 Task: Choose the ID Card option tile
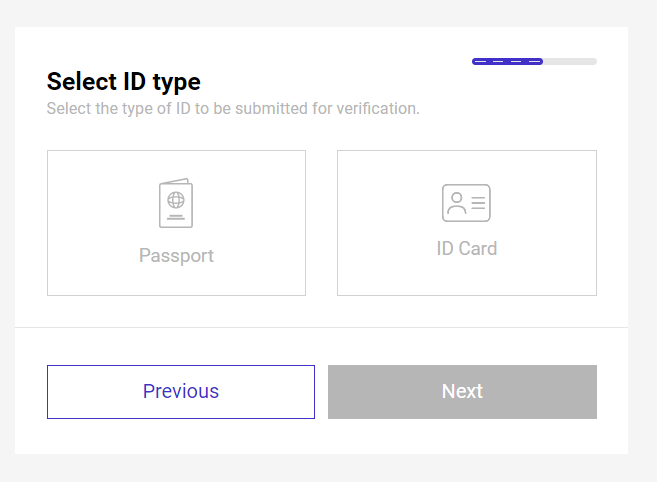tap(467, 223)
